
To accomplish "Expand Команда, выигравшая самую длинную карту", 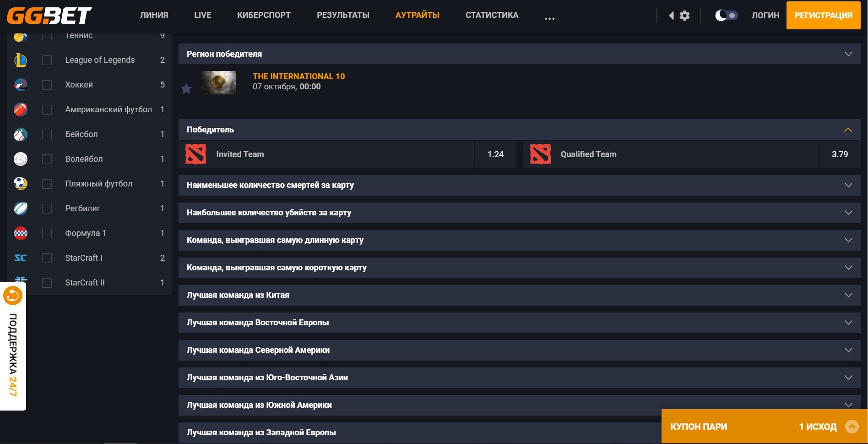I will click(x=519, y=240).
